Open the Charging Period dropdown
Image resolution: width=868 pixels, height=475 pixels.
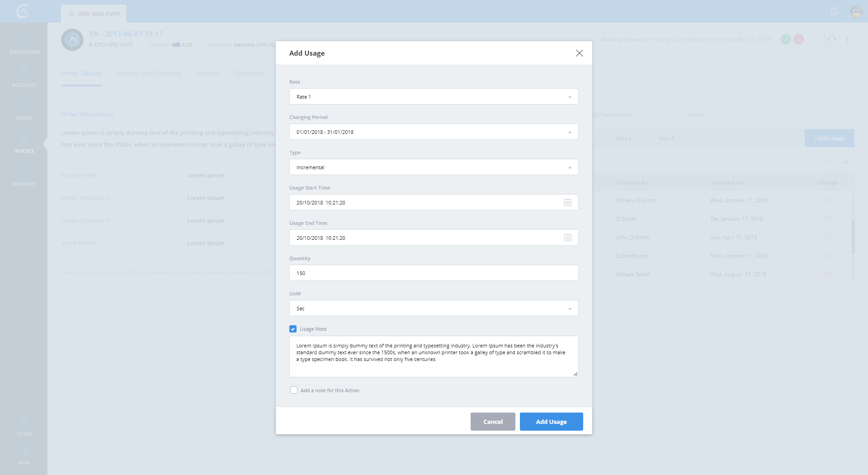click(x=433, y=132)
